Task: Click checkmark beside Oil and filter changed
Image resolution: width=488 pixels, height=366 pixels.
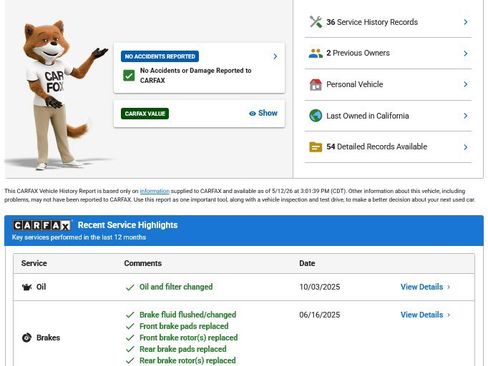Action: click(130, 287)
